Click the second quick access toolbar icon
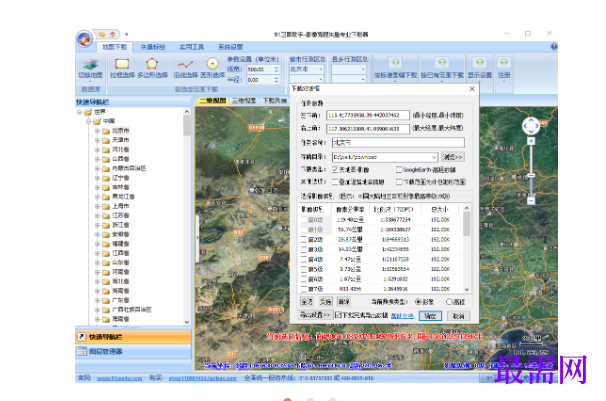Screen dimensions: 606x401 (112, 34)
